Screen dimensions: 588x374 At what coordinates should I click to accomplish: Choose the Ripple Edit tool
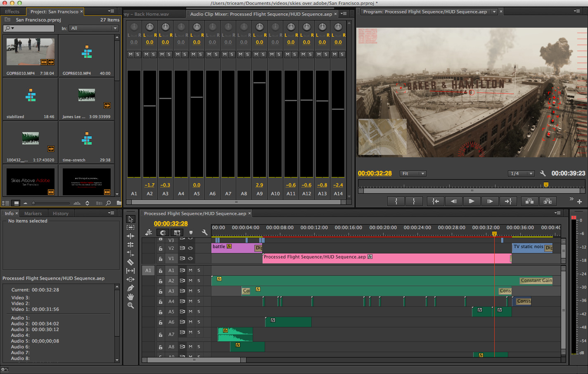(x=130, y=236)
